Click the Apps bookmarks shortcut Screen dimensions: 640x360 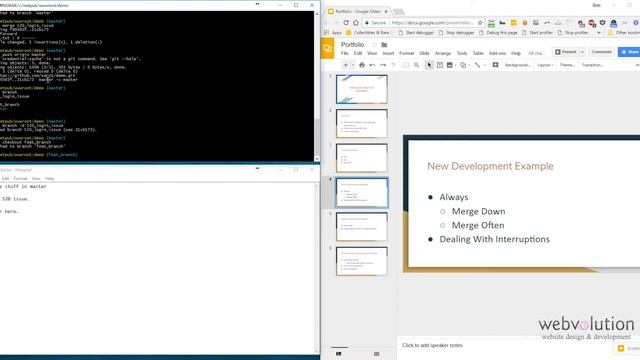tap(333, 33)
